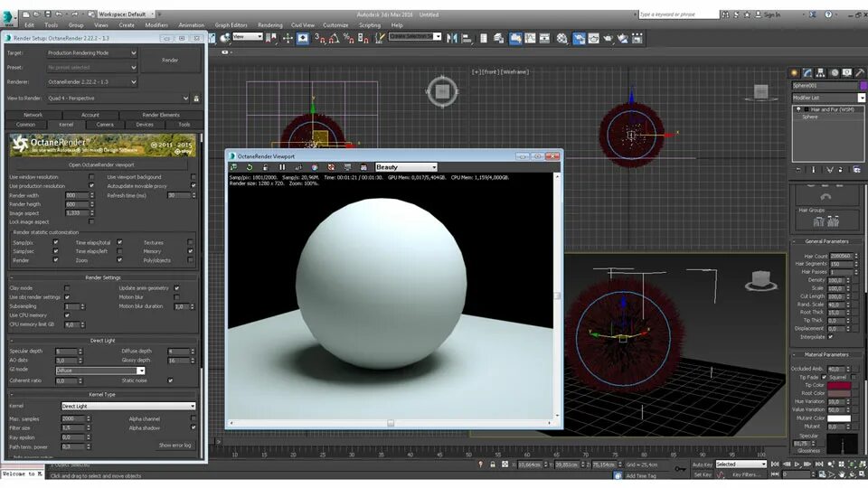Click the Render button
This screenshot has width=868, height=488.
[170, 61]
